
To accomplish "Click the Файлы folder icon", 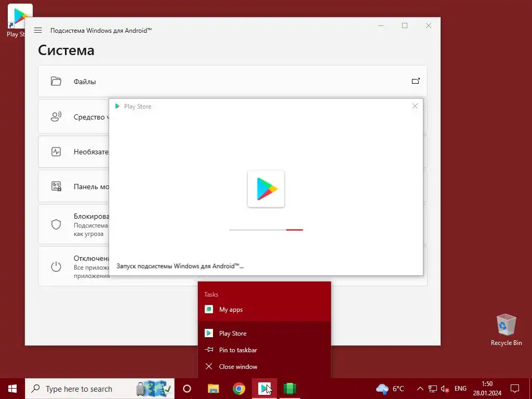I will pyautogui.click(x=56, y=82).
